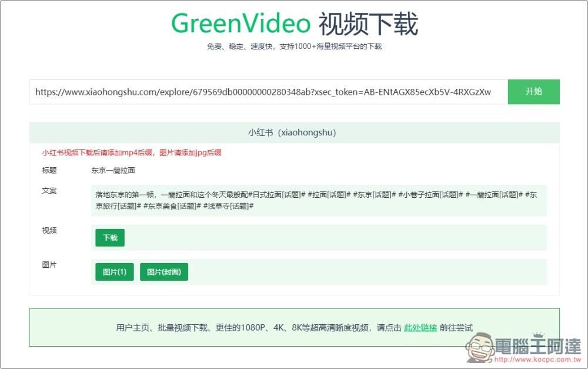
Task: Click the 标题 row label
Action: click(49, 171)
